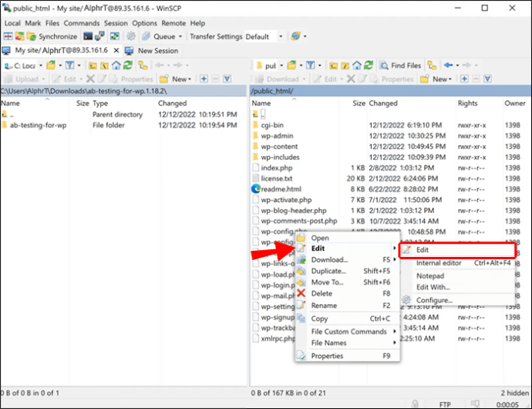Click the Compare Directories toolbar icon
532x409 pixels.
point(8,36)
